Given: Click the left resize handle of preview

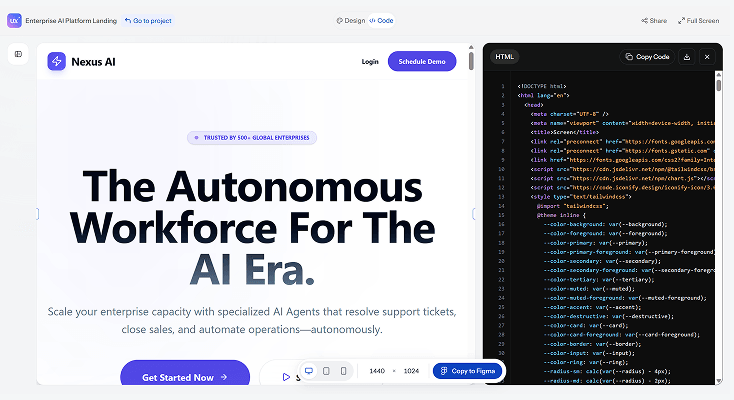Looking at the screenshot, I should coord(37,214).
